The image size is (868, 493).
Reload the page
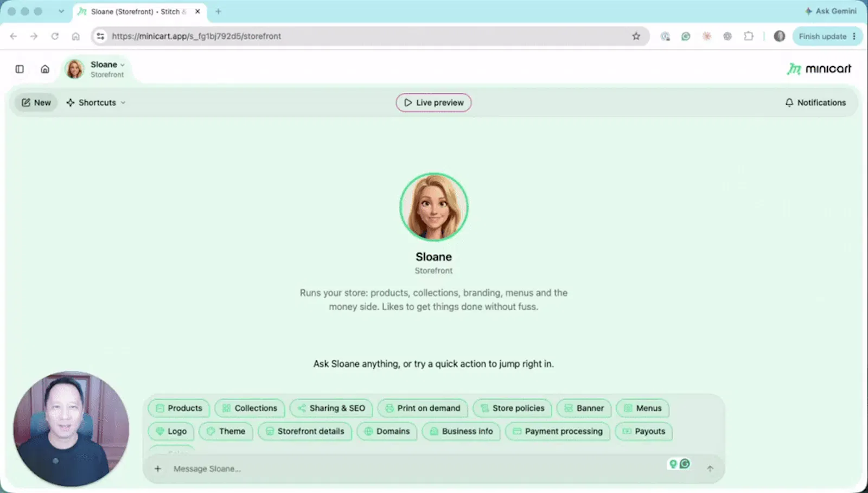click(x=55, y=36)
